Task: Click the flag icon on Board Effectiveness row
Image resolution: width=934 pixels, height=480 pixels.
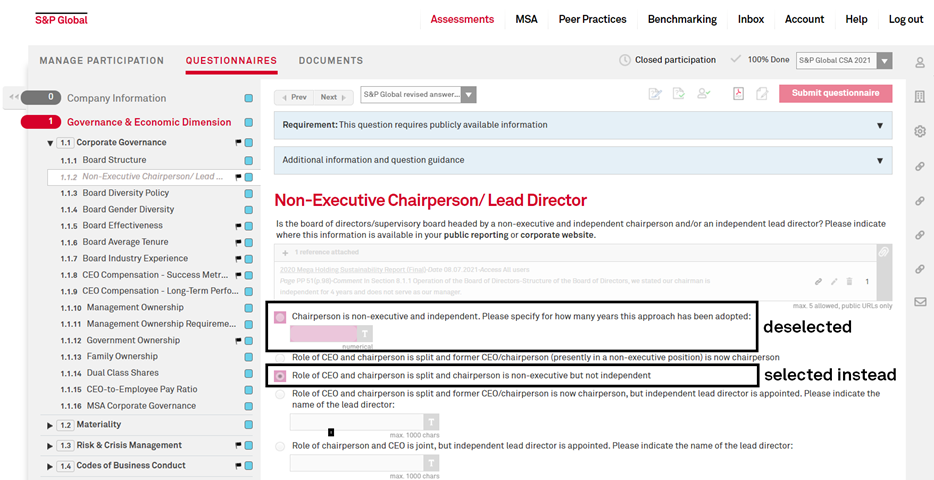Action: tap(238, 226)
